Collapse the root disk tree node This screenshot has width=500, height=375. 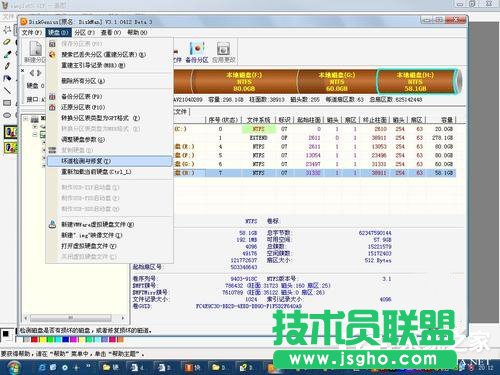[x=25, y=119]
